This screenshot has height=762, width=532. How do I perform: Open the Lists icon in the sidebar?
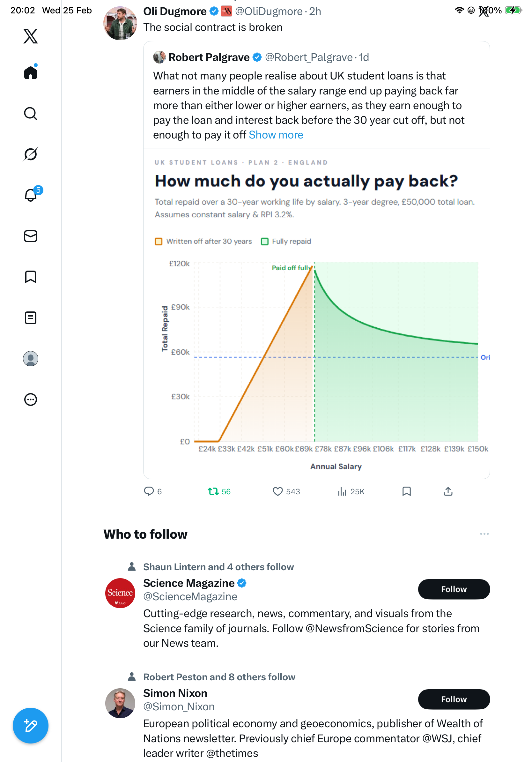tap(31, 317)
